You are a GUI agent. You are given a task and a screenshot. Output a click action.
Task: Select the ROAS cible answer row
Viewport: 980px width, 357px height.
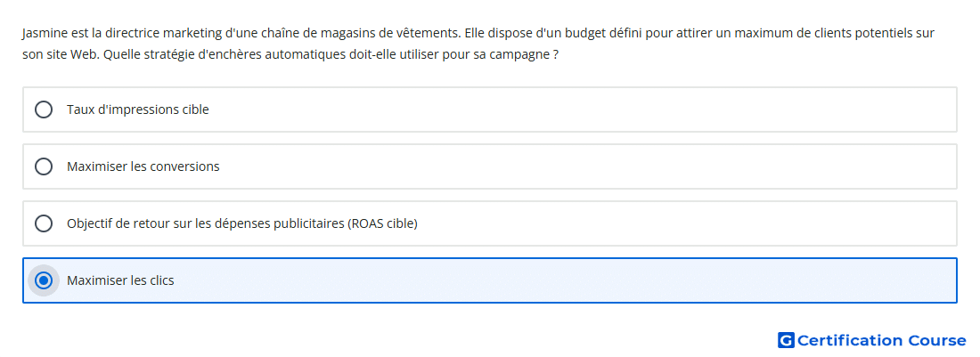[490, 223]
